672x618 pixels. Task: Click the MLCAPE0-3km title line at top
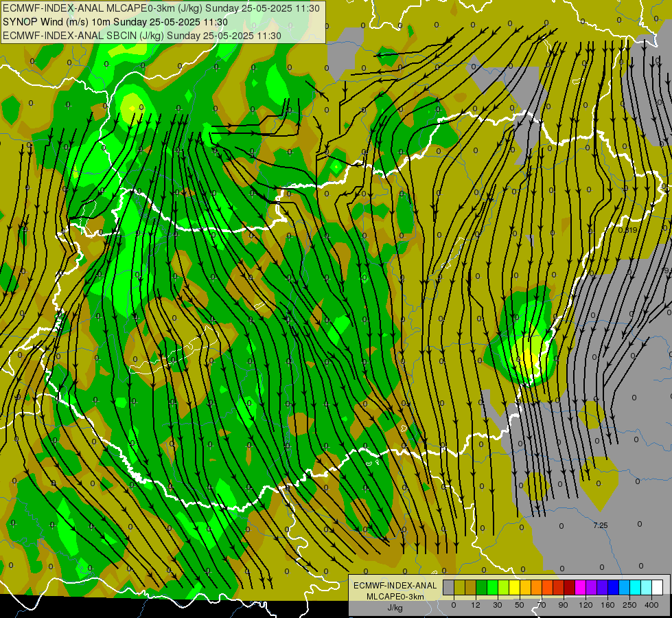coord(161,8)
